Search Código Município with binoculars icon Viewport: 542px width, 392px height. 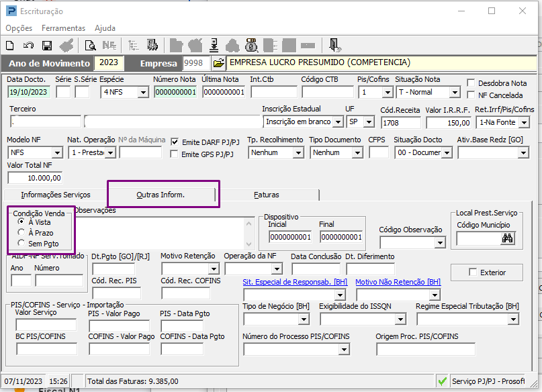[507, 238]
